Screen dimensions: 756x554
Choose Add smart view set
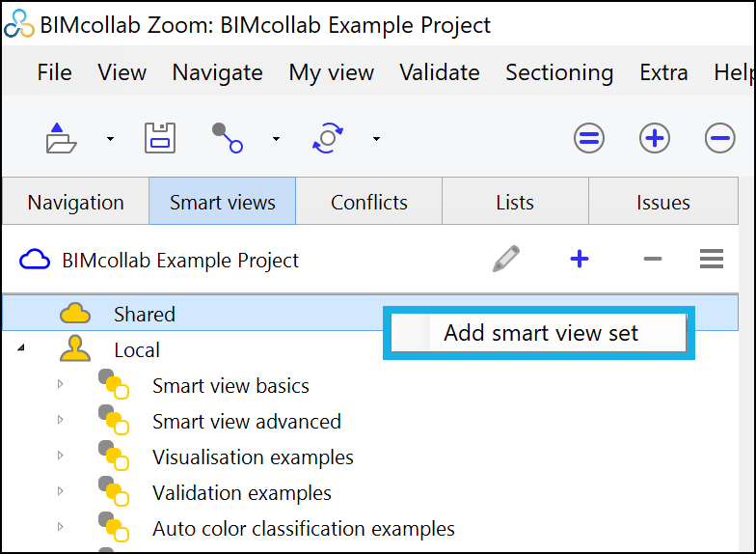538,333
